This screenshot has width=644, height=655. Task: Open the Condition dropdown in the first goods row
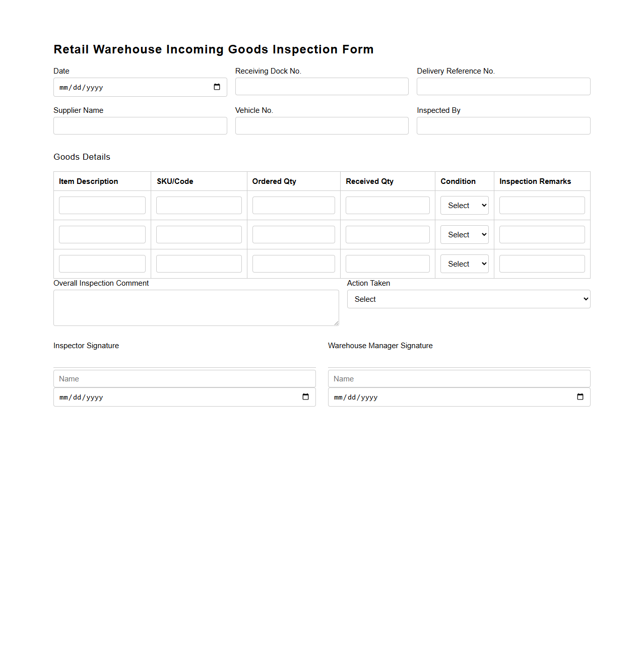pos(464,205)
